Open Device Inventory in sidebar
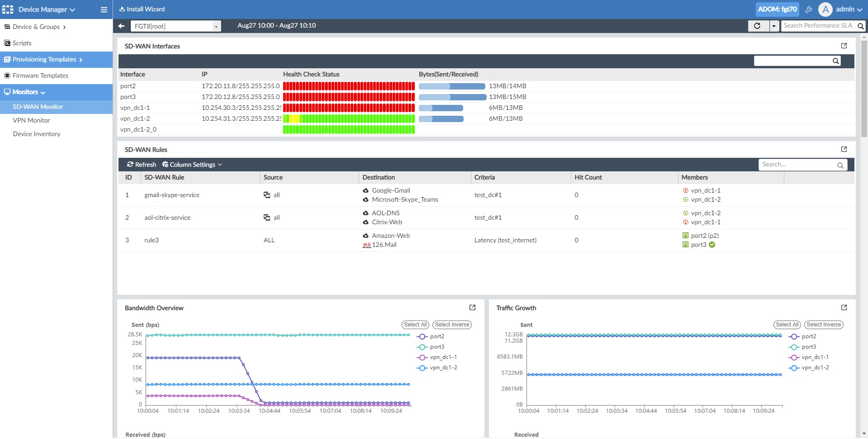 (x=36, y=134)
